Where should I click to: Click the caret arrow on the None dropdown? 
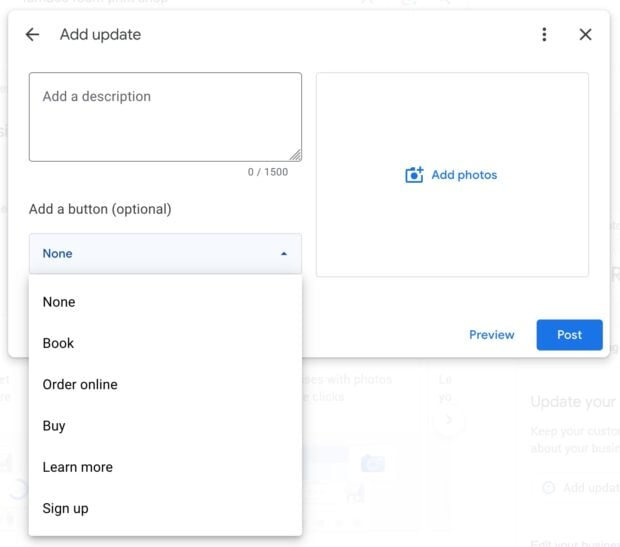[284, 254]
